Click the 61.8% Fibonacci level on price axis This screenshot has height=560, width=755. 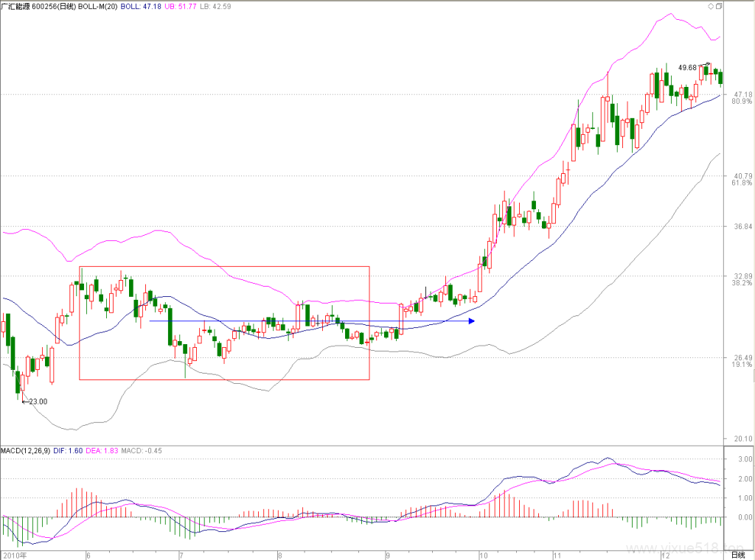[x=742, y=183]
